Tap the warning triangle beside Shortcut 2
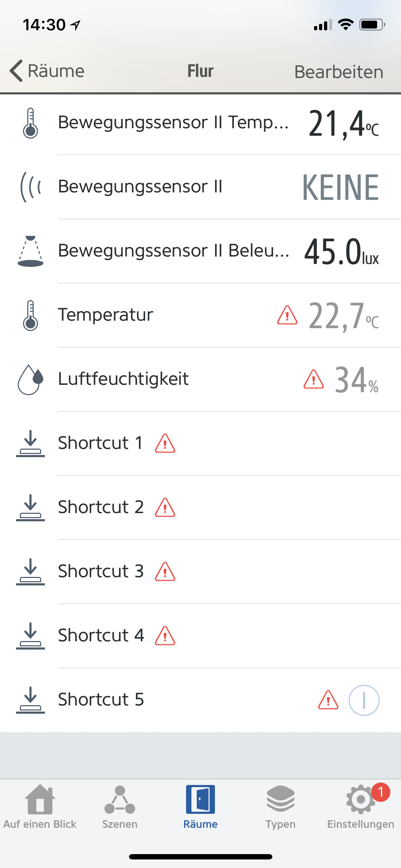 (165, 507)
